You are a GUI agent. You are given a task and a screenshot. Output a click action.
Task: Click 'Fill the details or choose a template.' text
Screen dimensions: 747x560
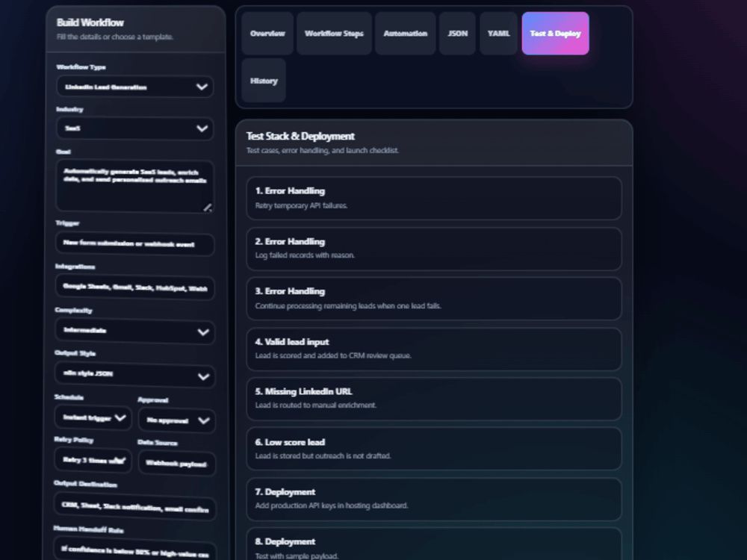click(x=115, y=37)
